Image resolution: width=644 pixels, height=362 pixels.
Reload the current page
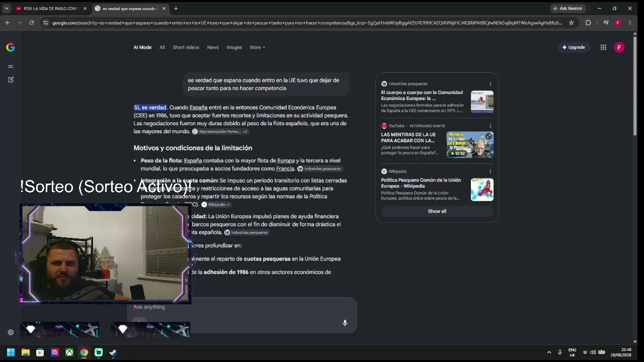click(x=31, y=23)
